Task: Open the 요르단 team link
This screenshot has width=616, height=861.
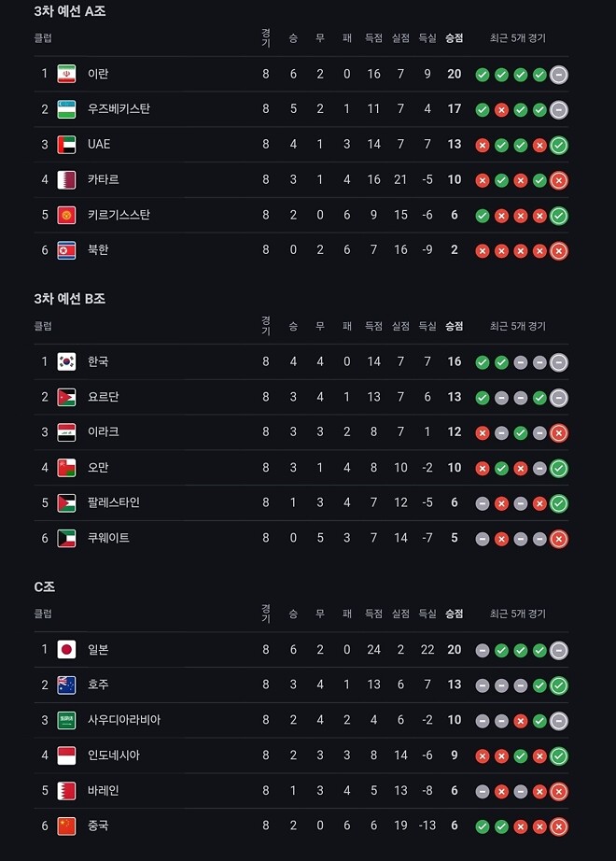Action: 103,397
